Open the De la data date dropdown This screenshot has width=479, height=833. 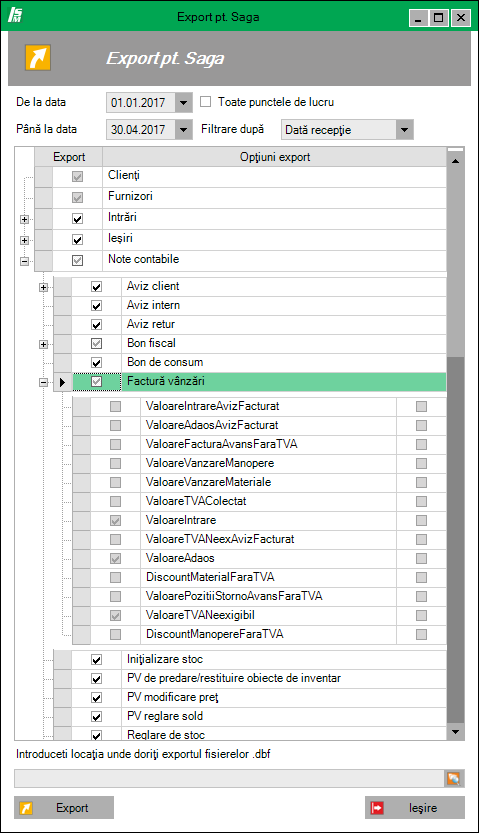tap(184, 103)
